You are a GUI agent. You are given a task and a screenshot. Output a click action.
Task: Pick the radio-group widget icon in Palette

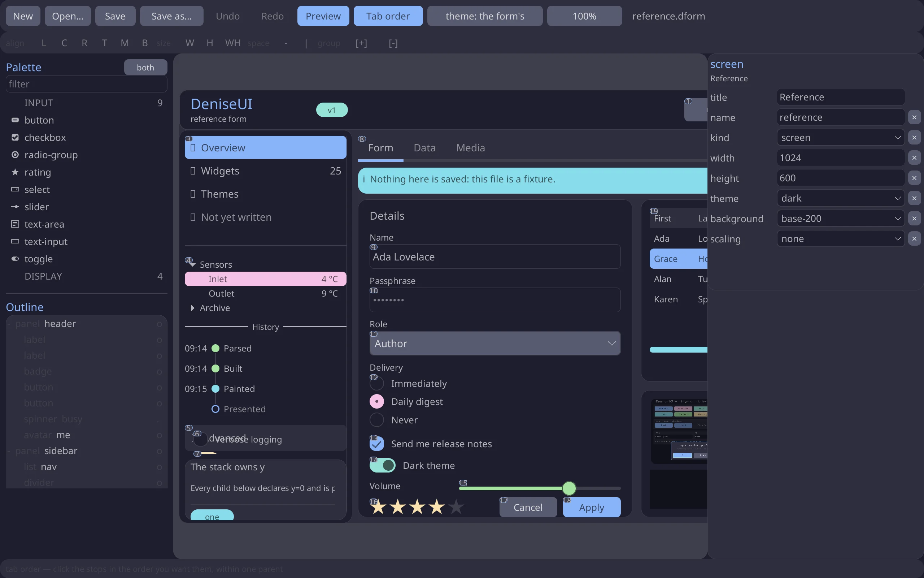(x=15, y=155)
